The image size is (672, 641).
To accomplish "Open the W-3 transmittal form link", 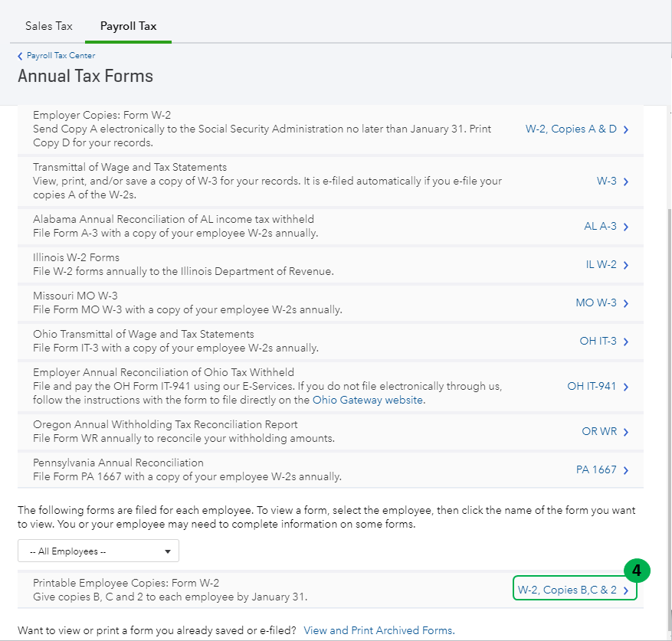I will pyautogui.click(x=607, y=182).
